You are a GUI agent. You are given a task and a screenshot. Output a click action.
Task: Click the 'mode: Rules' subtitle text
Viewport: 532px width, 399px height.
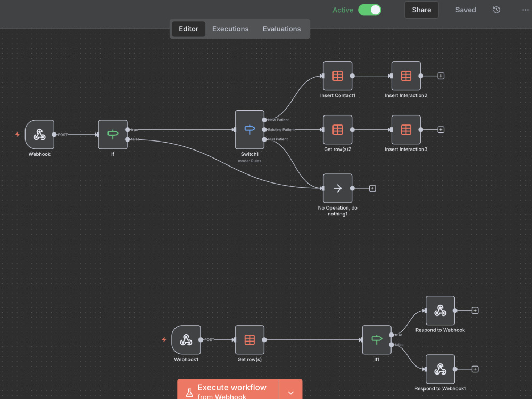(x=250, y=161)
